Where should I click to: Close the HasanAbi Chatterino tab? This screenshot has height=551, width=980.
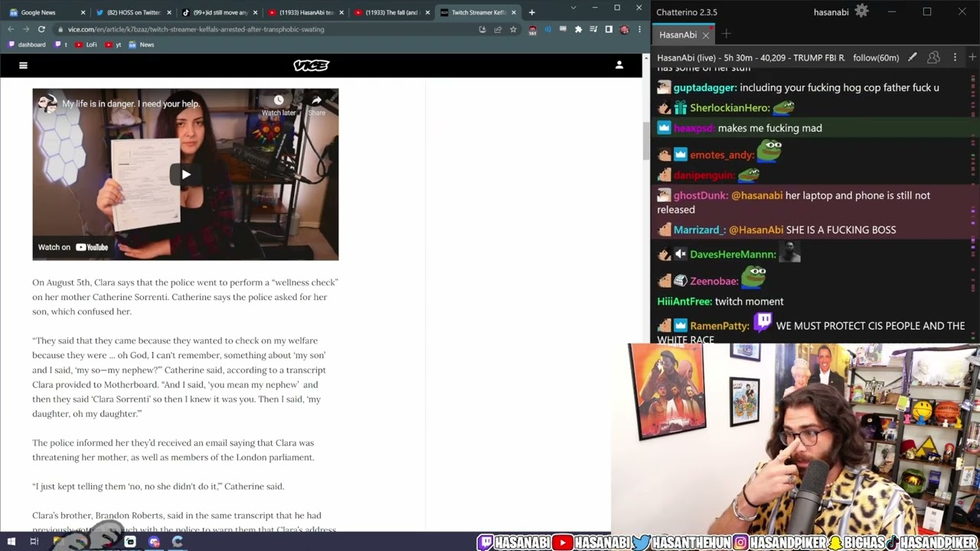706,34
